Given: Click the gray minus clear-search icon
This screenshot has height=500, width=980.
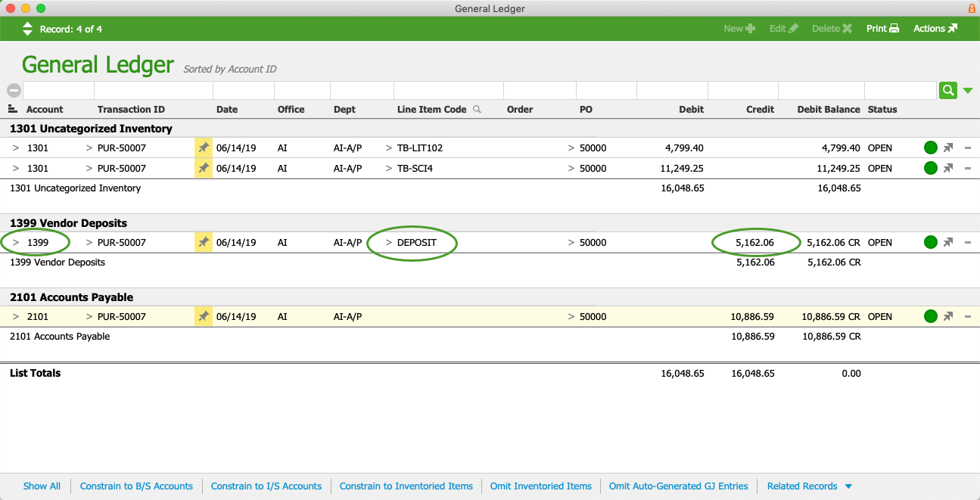Looking at the screenshot, I should click(x=14, y=90).
